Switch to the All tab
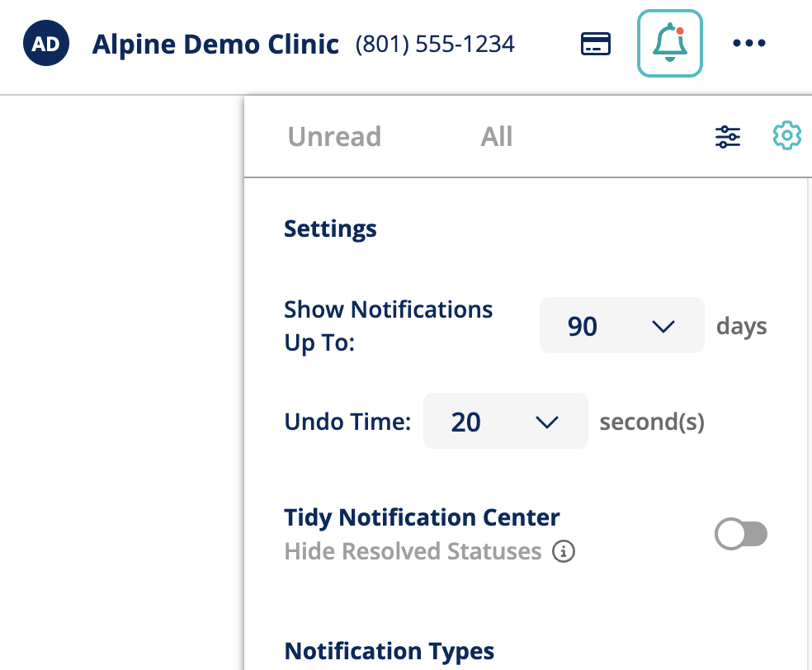Viewport: 812px width, 670px height. click(x=496, y=137)
